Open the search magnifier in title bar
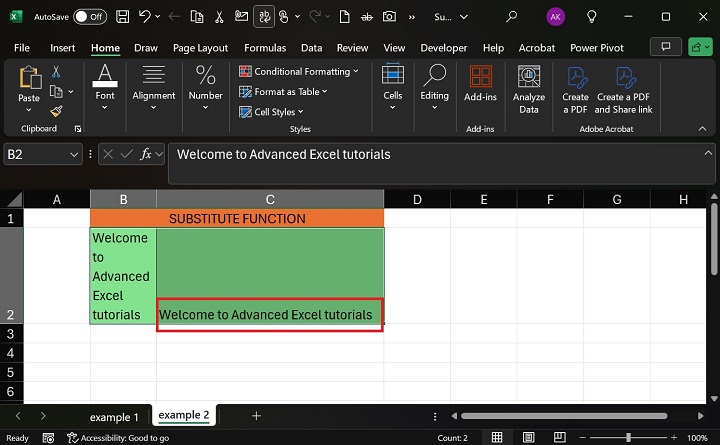The width and height of the screenshot is (720, 445). [512, 17]
